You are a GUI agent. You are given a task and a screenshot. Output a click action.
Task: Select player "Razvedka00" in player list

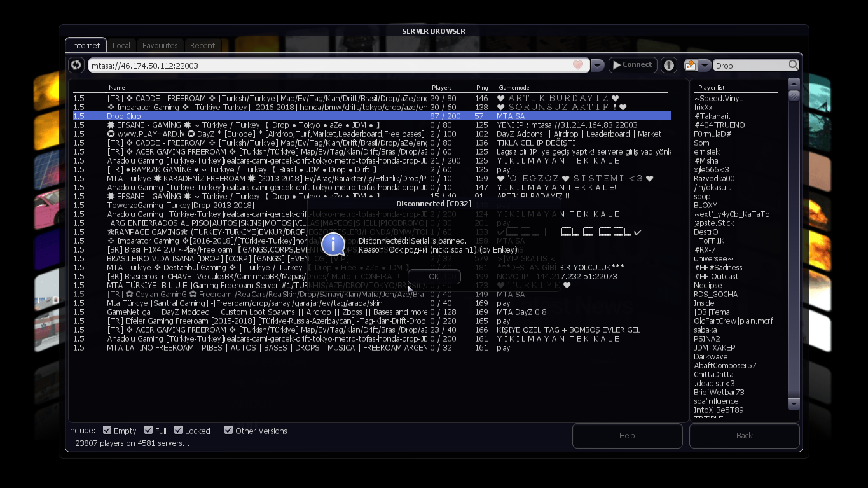coord(714,179)
